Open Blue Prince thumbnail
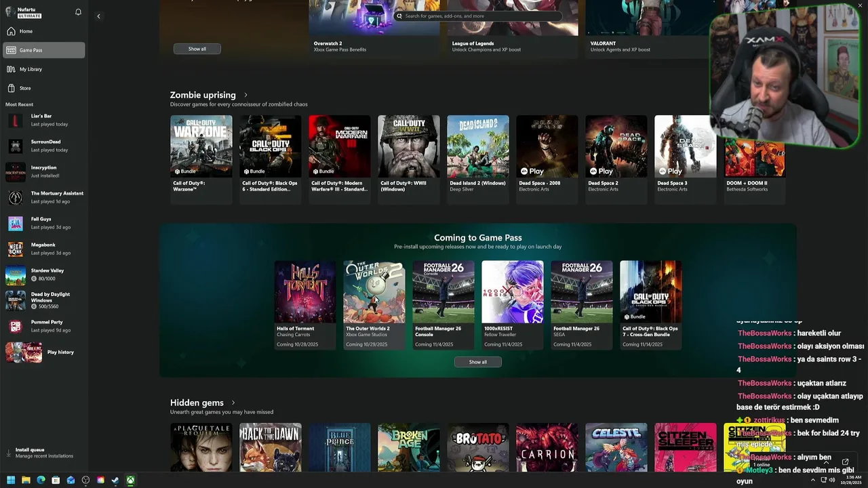This screenshot has height=488, width=868. tap(340, 447)
